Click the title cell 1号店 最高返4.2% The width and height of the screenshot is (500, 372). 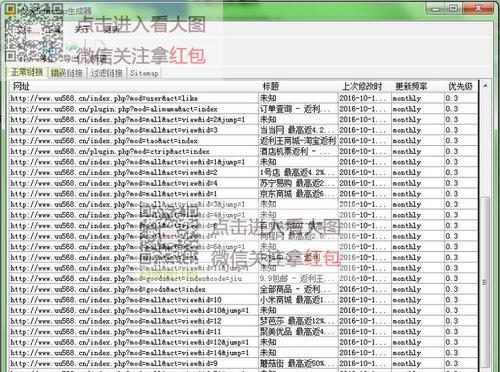coord(298,172)
